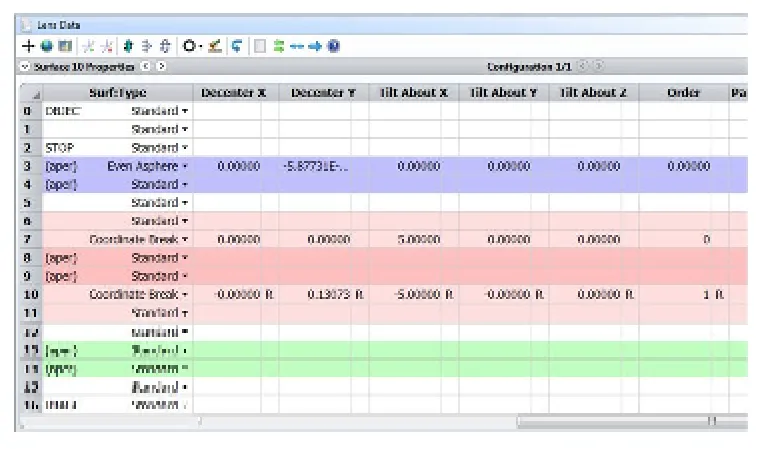Select the Decenter Y cell of surface 10
Viewport: 777px width, 449px height.
324,294
